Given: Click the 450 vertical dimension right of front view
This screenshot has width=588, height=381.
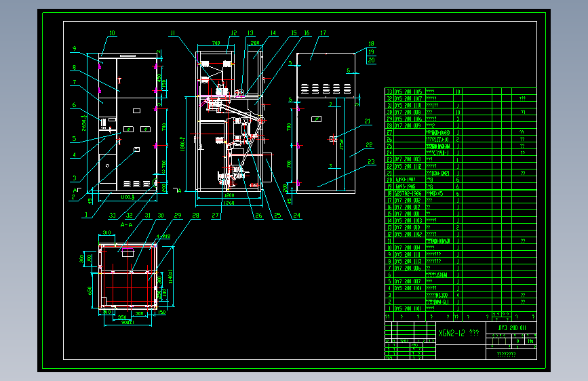Looking at the screenshot, I should point(159,78).
